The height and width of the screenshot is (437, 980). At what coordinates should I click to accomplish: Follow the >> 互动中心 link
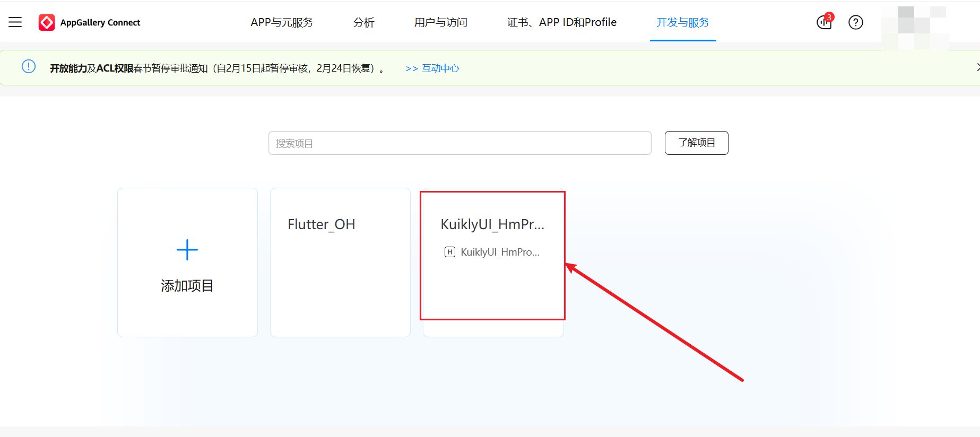[432, 68]
